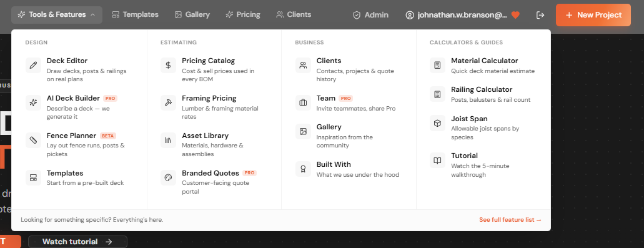This screenshot has width=644, height=248.
Task: Click 'Cost & sell prices used in every BOM' text
Action: 218,75
